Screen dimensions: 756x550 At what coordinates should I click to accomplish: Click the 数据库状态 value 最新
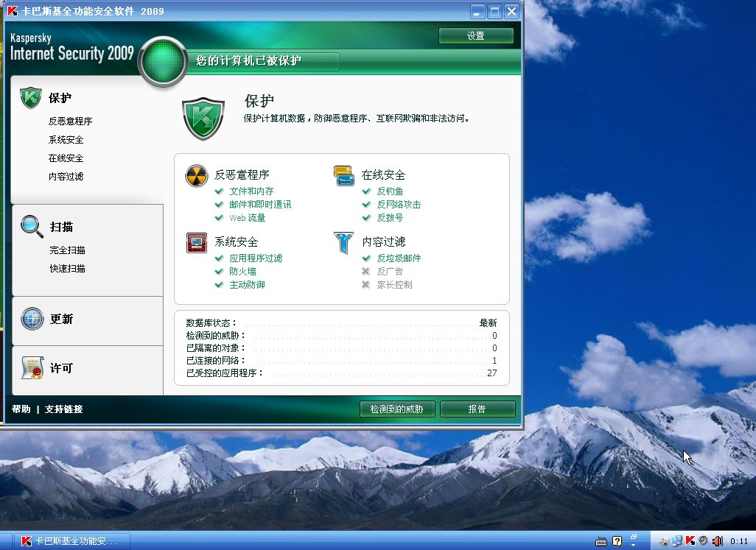[488, 322]
